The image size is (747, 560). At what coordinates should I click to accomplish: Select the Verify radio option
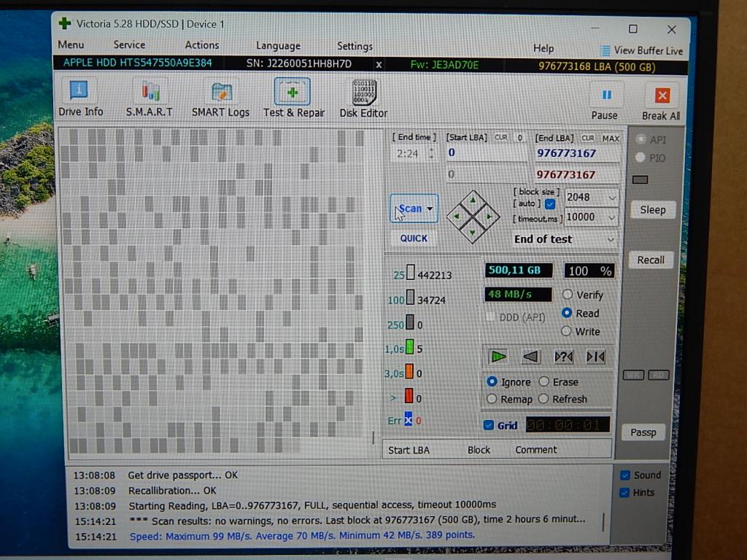click(x=568, y=295)
